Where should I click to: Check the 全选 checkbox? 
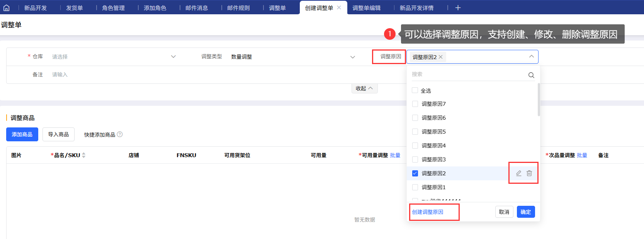pos(415,90)
